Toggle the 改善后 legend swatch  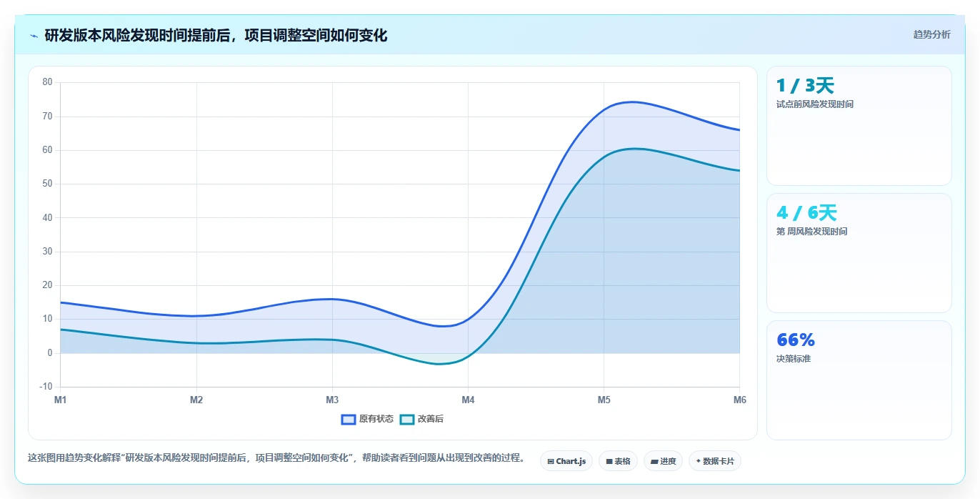point(407,419)
